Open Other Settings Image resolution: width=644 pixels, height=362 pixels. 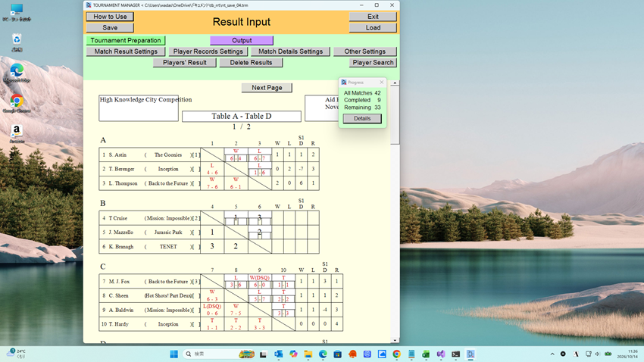click(364, 51)
